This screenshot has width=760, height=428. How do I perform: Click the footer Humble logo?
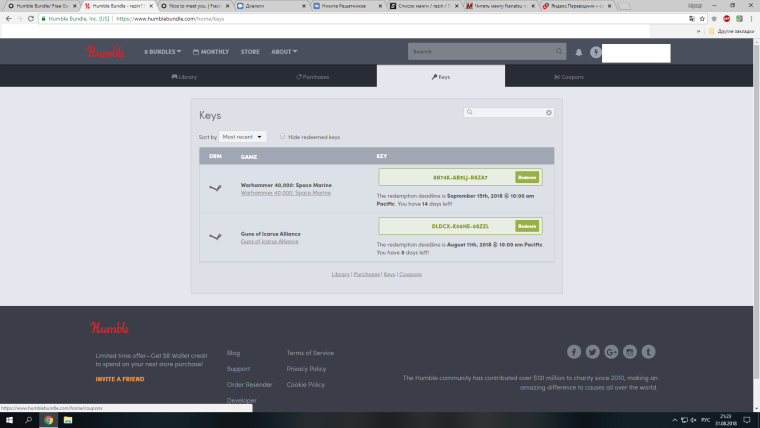[x=110, y=328]
